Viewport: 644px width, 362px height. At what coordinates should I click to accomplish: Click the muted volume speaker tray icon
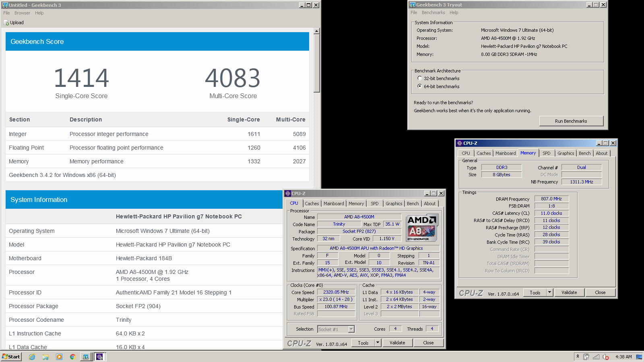point(606,357)
